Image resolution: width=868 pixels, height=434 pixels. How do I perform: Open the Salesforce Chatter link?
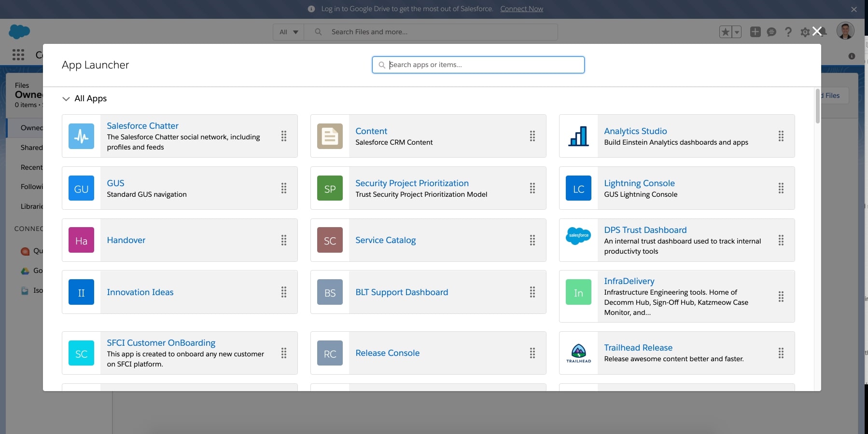point(142,126)
